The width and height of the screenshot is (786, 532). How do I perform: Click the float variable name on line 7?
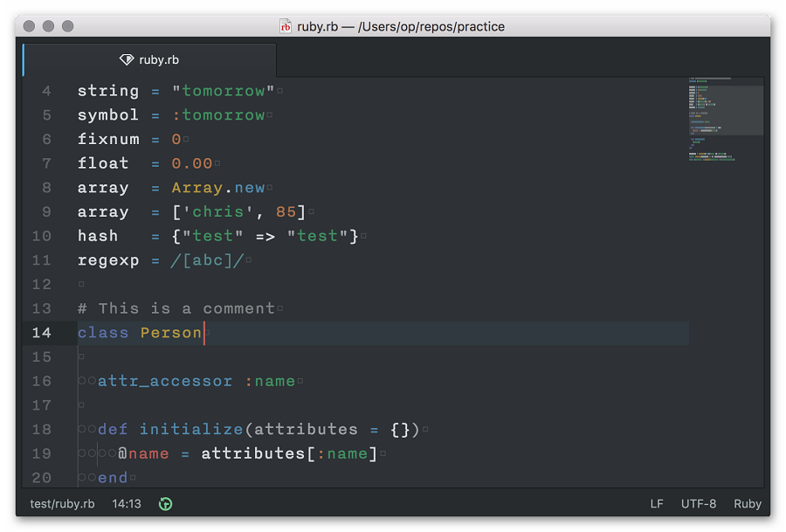click(103, 163)
